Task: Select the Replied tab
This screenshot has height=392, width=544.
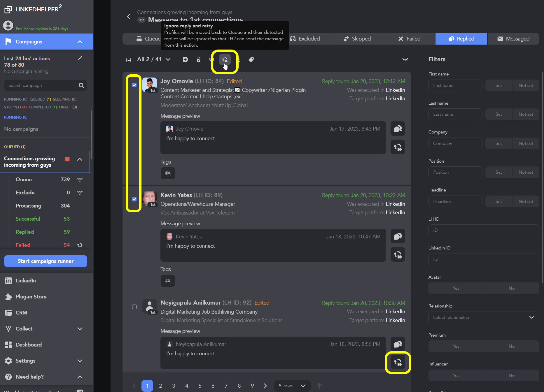Action: [x=461, y=39]
